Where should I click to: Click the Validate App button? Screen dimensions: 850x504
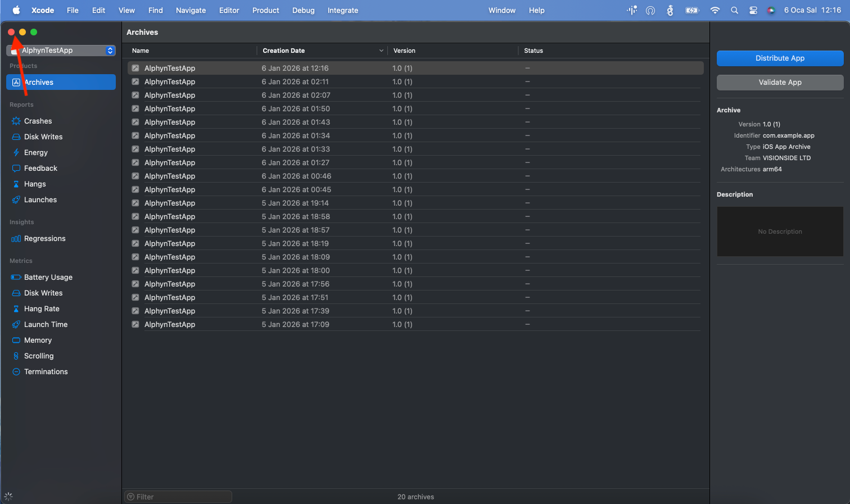coord(780,82)
